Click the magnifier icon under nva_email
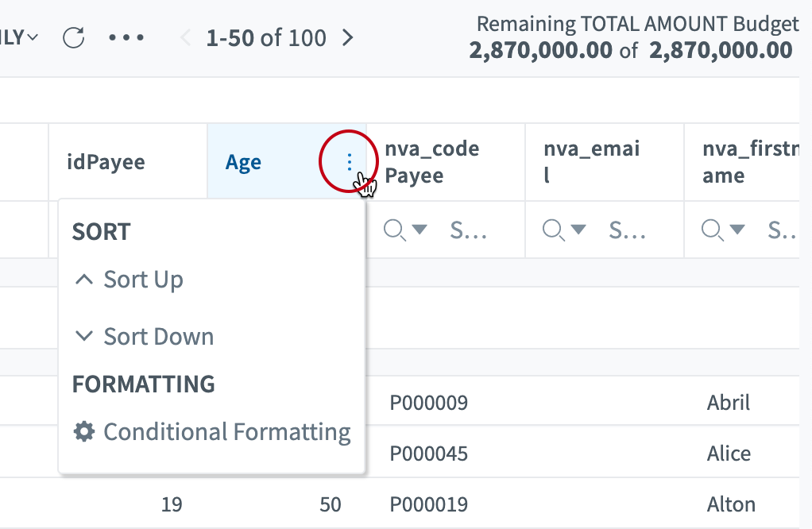The image size is (812, 529). click(x=553, y=230)
